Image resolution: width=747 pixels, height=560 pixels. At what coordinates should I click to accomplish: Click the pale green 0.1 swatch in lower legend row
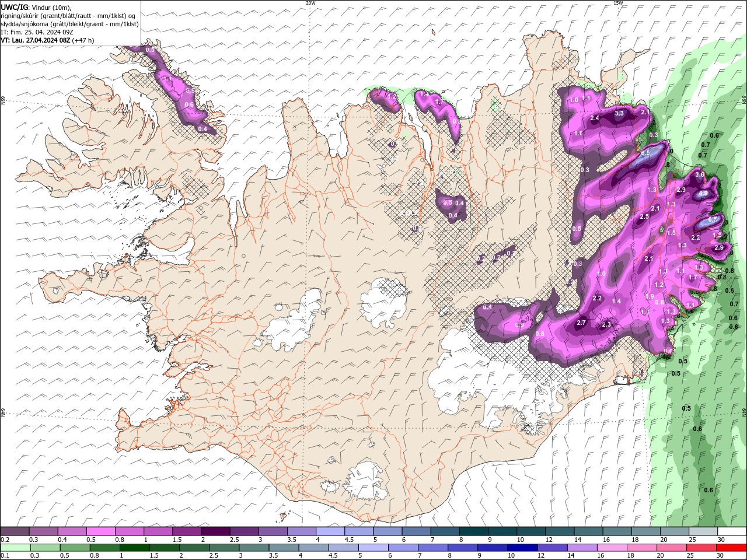(x=15, y=548)
